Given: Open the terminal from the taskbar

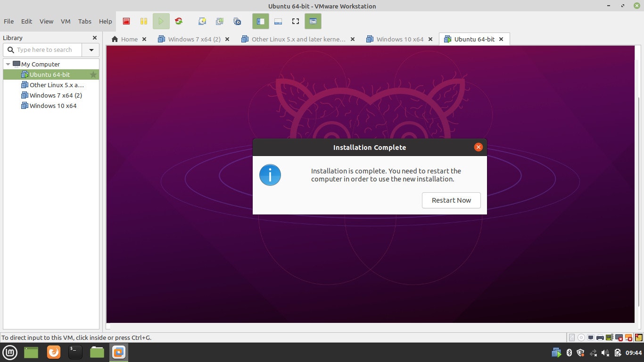Looking at the screenshot, I should pos(75,352).
